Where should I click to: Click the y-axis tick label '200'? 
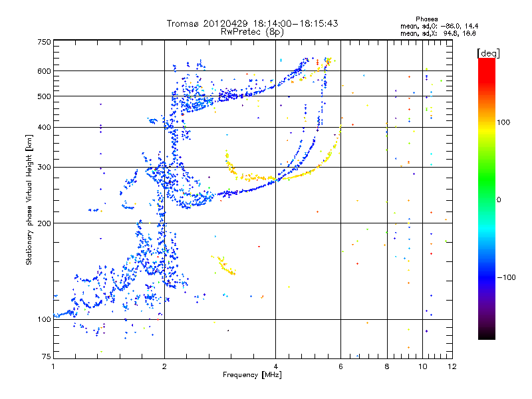point(44,223)
